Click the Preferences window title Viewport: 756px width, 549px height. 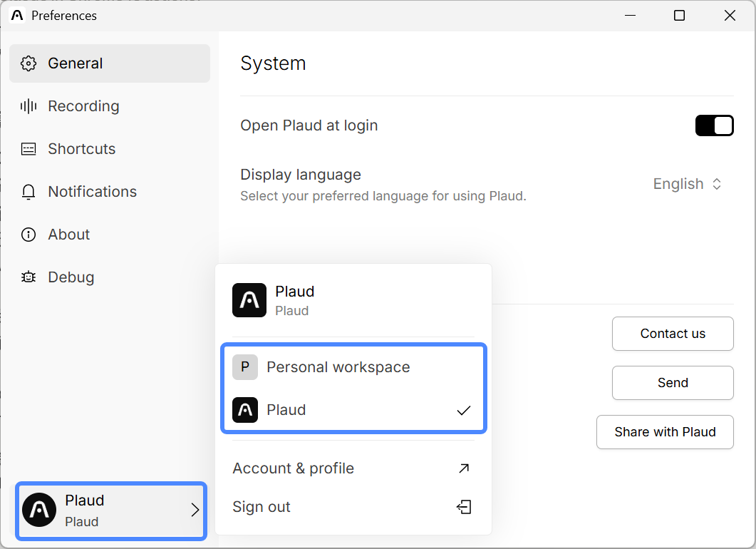(x=64, y=16)
